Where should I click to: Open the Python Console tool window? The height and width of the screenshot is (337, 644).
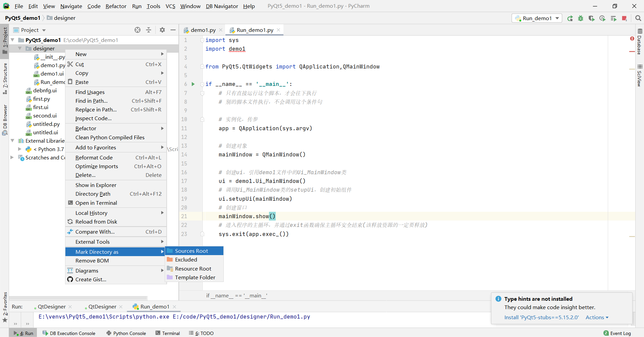tap(126, 333)
